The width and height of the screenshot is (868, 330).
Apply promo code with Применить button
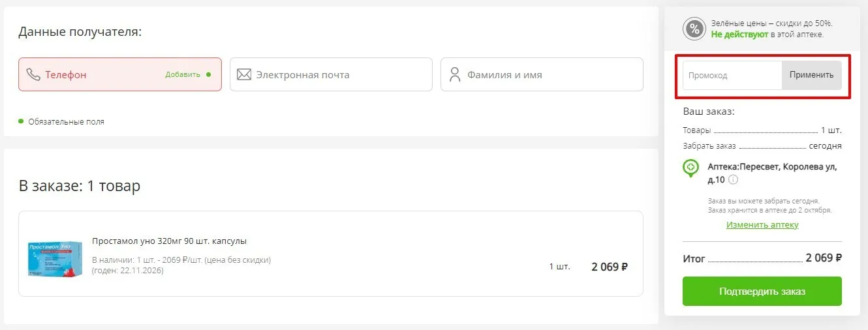click(x=812, y=75)
